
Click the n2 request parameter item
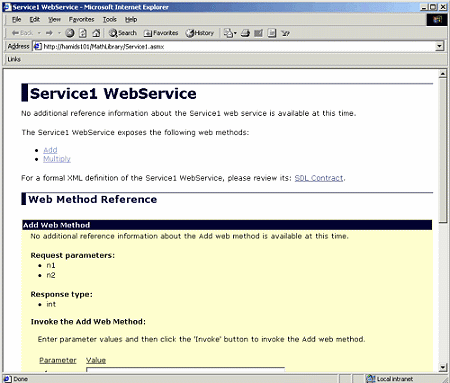tap(51, 275)
